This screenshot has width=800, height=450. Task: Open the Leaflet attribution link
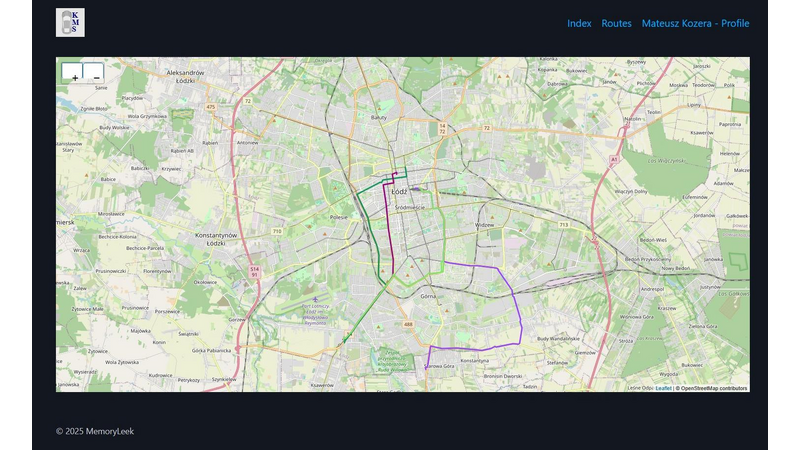click(x=663, y=388)
